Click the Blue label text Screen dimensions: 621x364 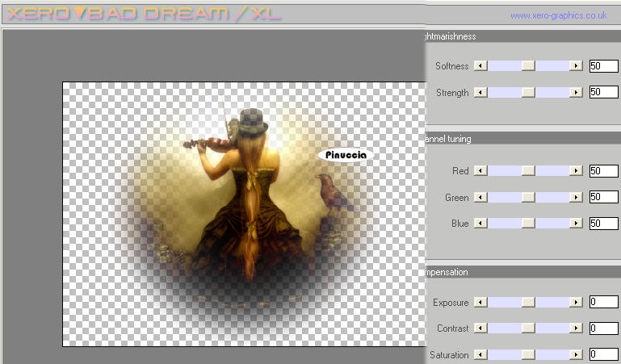(x=459, y=223)
